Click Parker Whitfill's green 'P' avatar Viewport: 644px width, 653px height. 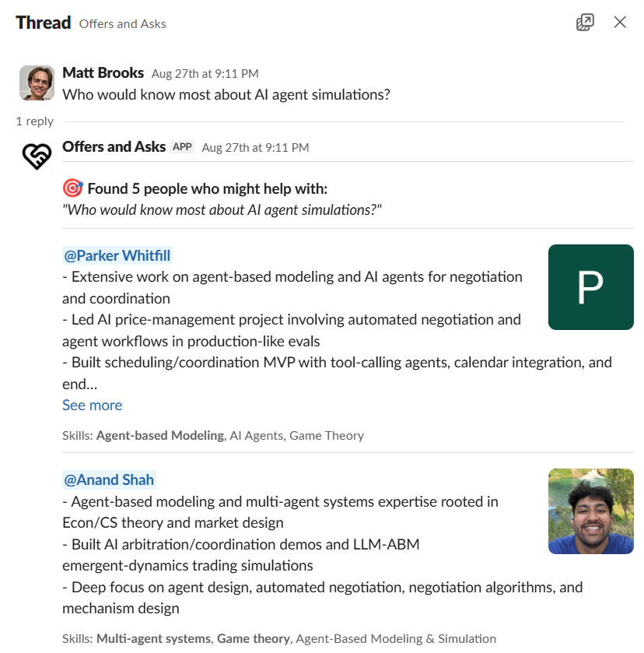pos(590,287)
